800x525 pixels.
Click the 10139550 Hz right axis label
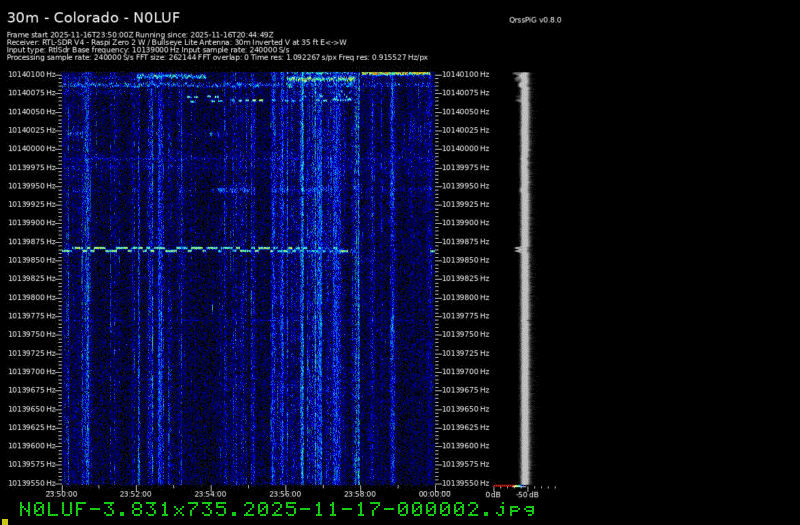(464, 483)
